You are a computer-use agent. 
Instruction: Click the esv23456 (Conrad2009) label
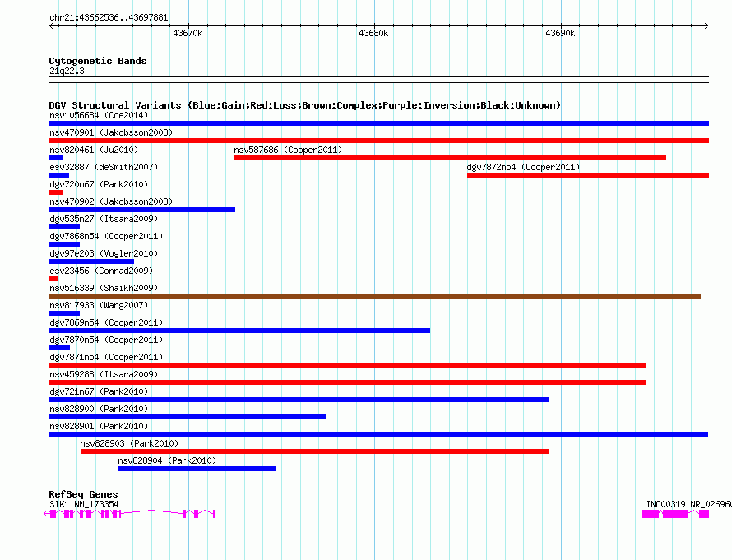pyautogui.click(x=101, y=271)
